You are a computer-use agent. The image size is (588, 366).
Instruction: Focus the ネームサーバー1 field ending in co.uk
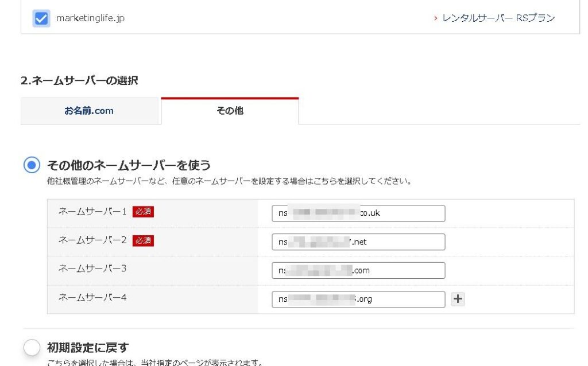click(358, 213)
